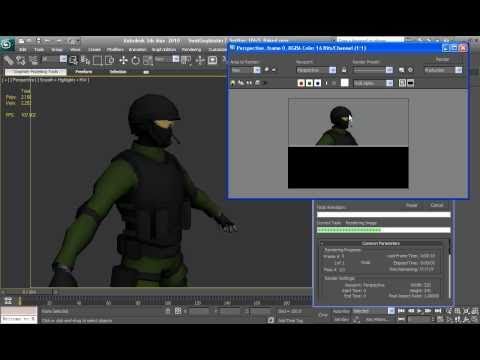Screen dimensions: 480x360
Task: Toggle the Key Mode button
Action: coord(402,319)
